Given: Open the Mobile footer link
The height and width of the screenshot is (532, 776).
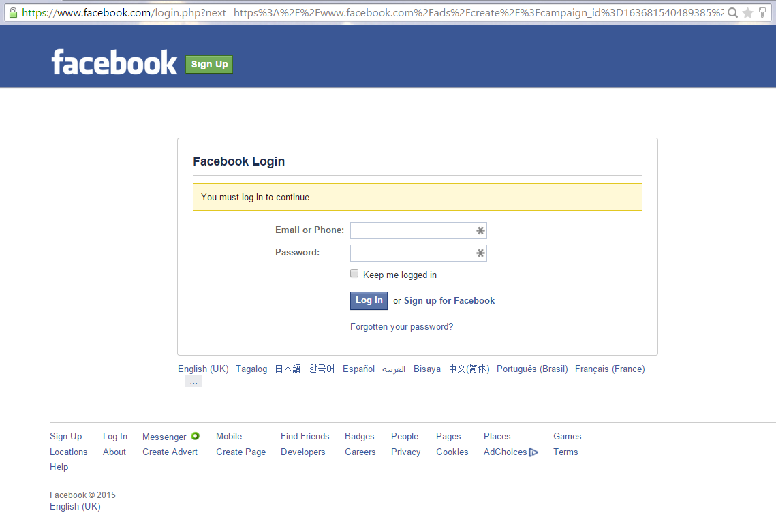Looking at the screenshot, I should 229,437.
